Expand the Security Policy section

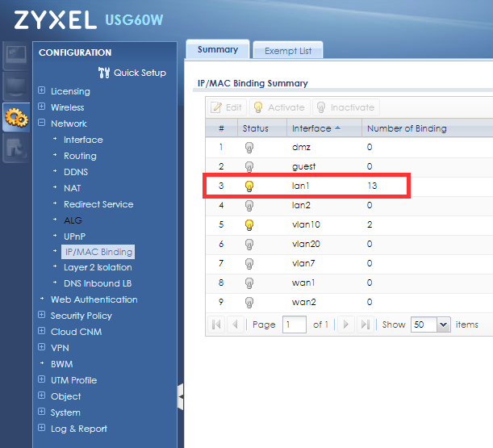coord(41,316)
